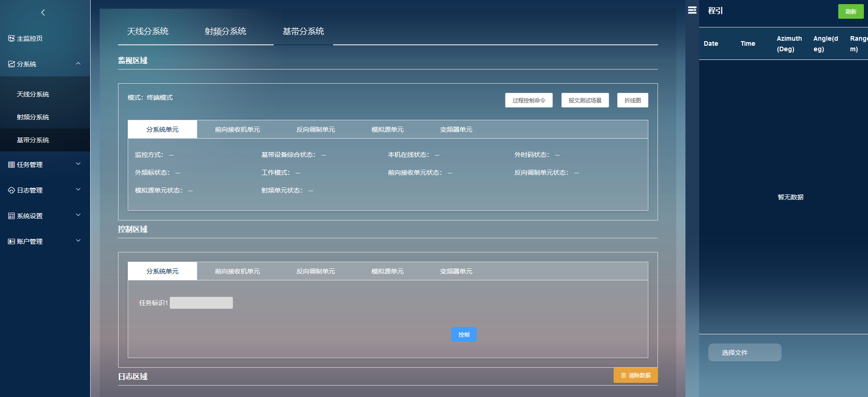This screenshot has width=868, height=397.
Task: Switch to the 基带分系统 top tab
Action: 303,31
